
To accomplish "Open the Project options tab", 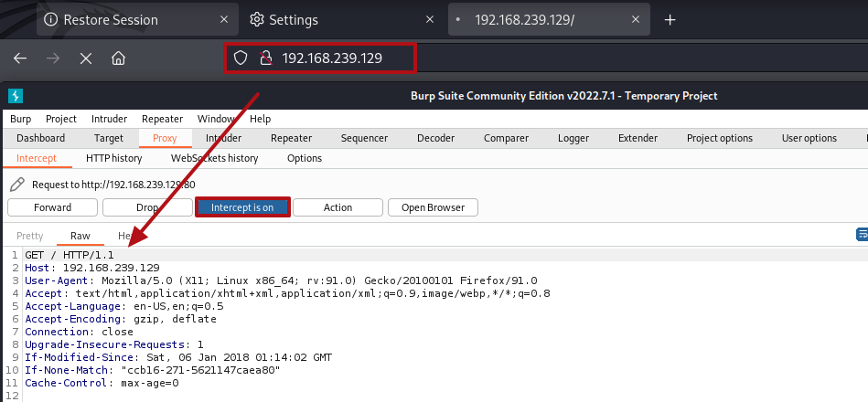I will point(720,138).
